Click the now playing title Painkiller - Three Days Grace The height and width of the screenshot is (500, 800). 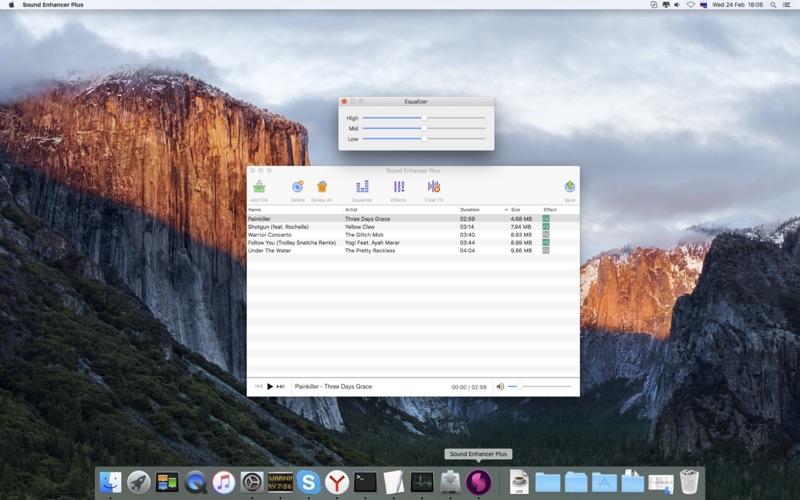point(334,387)
